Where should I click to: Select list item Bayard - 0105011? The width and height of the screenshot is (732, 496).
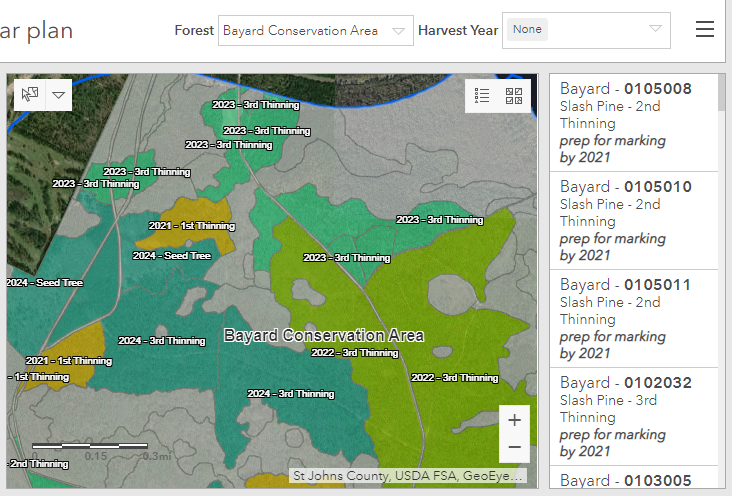tap(633, 319)
